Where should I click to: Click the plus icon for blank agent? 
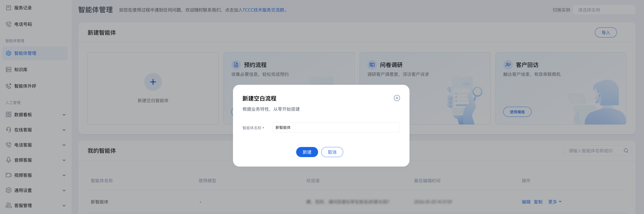pyautogui.click(x=153, y=82)
